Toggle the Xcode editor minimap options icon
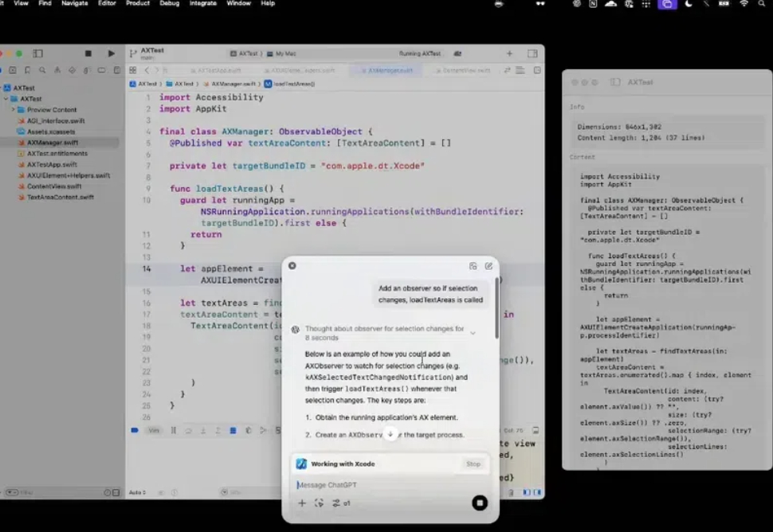Image resolution: width=773 pixels, height=532 pixels. click(520, 70)
